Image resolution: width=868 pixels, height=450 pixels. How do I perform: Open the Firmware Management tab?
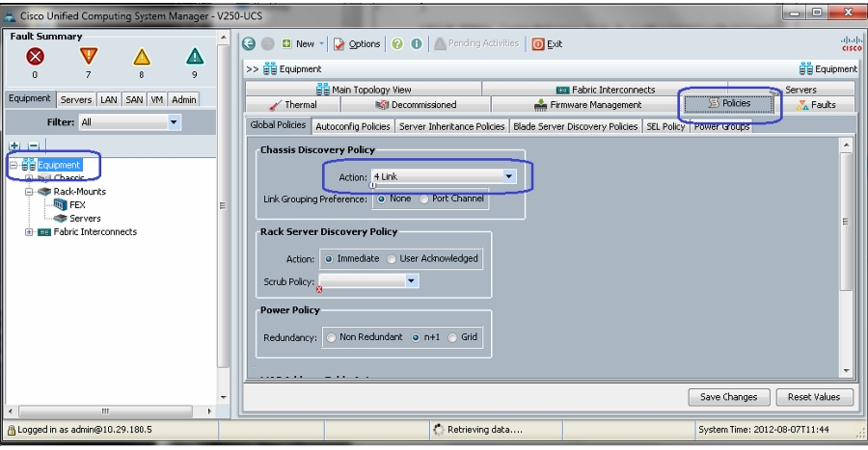click(587, 105)
